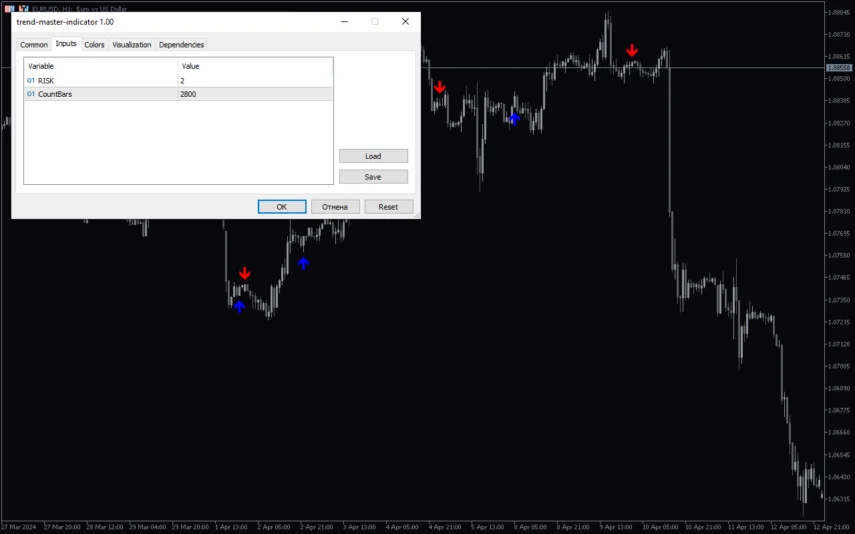This screenshot has height=534, width=855.
Task: Select the RISK value field showing 2
Action: click(254, 80)
